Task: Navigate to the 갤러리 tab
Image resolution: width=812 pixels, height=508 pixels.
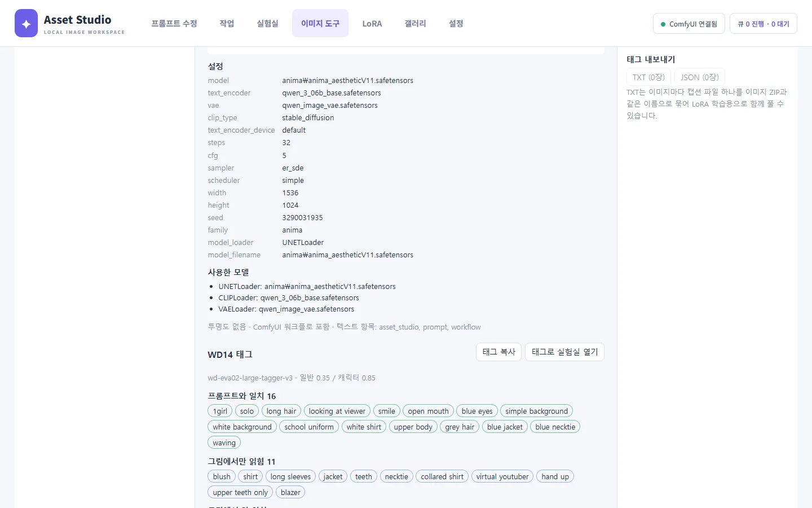Action: 415,23
